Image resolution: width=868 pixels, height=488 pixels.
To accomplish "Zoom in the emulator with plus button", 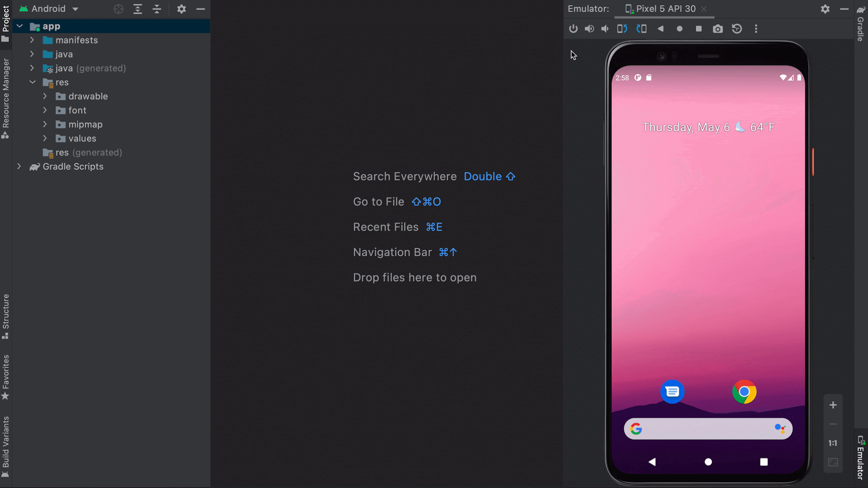I will coord(833,405).
